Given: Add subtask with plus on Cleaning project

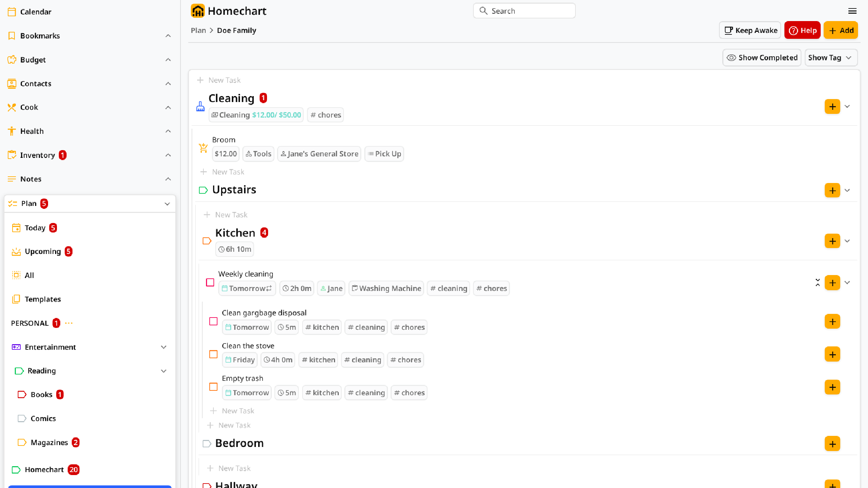Looking at the screenshot, I should [832, 106].
